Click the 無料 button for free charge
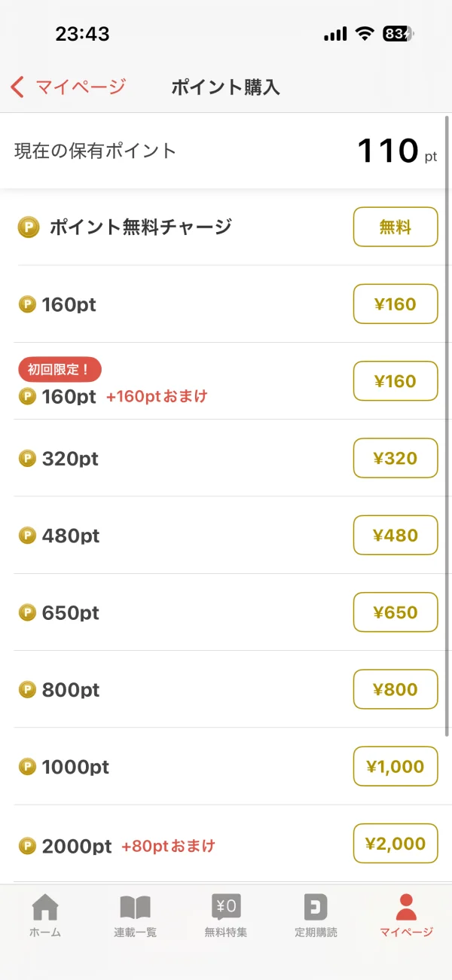This screenshot has width=452, height=980. pyautogui.click(x=395, y=227)
